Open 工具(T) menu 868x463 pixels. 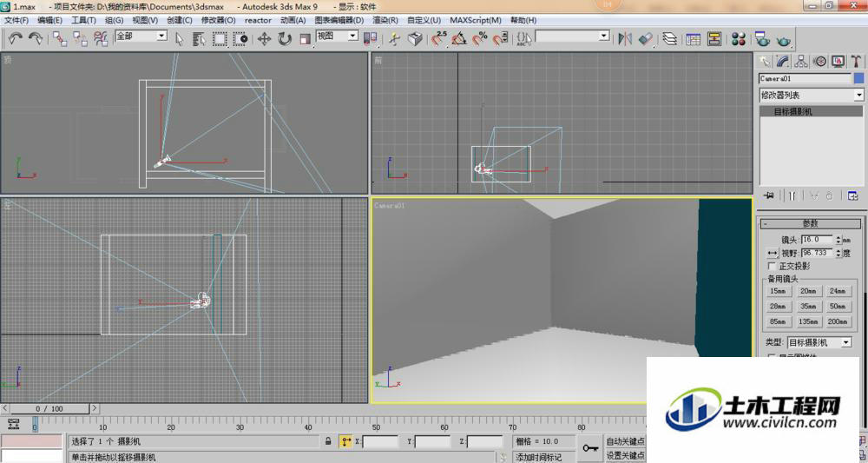(83, 20)
